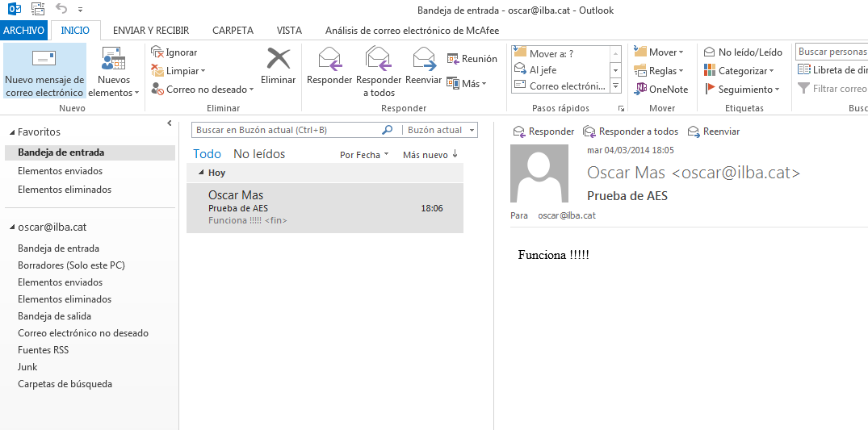
Task: Delete the message with Eliminar
Action: point(278,66)
